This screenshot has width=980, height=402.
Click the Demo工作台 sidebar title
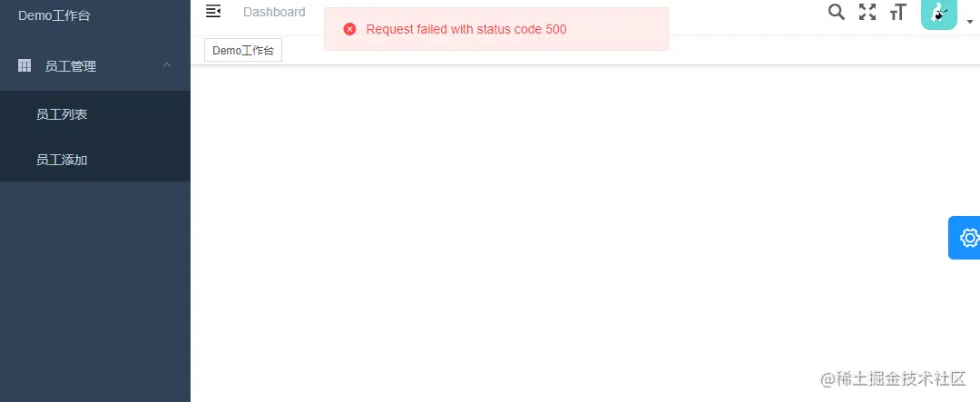coord(54,15)
